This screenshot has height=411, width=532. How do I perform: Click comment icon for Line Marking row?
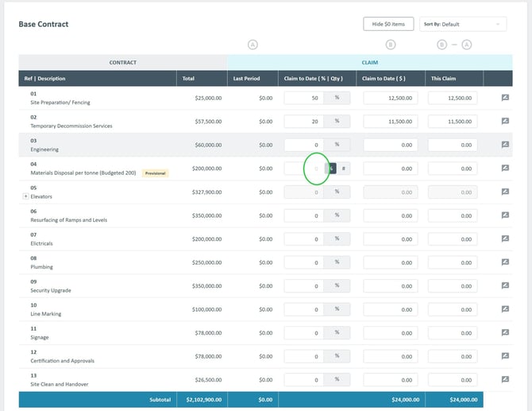(x=504, y=309)
